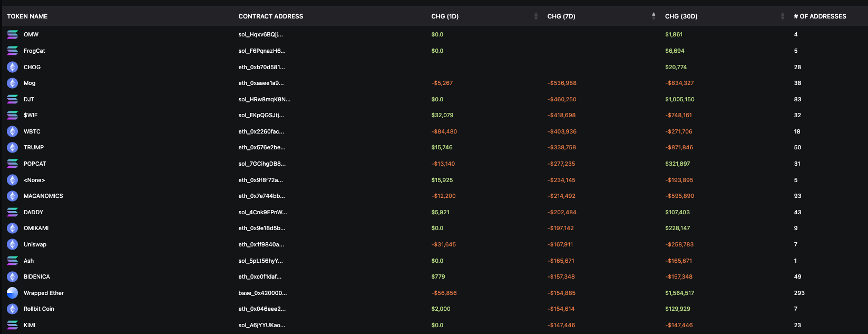868x334 pixels.
Task: Click the Solana icon next to OMW
Action: (x=12, y=35)
